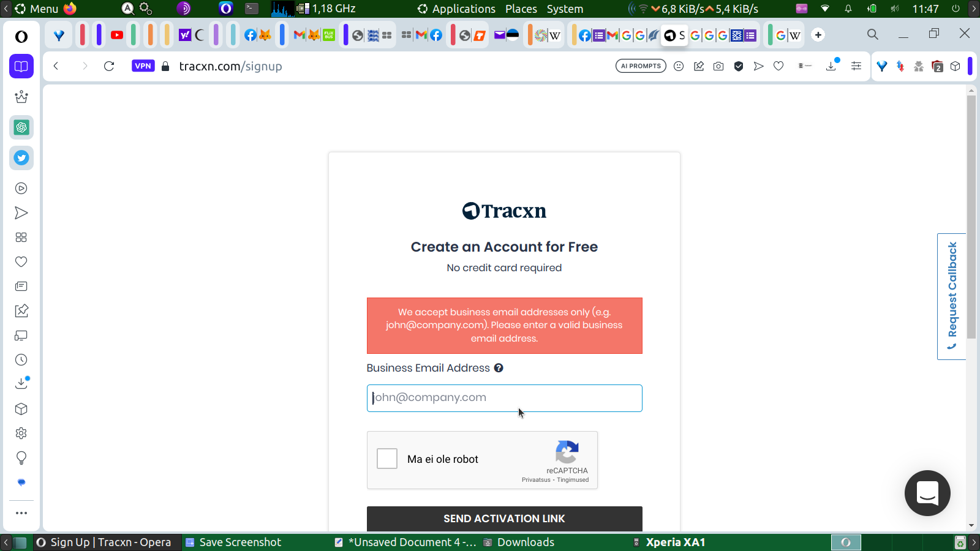Open History clock icon in the sidebar
This screenshot has width=980, height=551.
coord(21,360)
